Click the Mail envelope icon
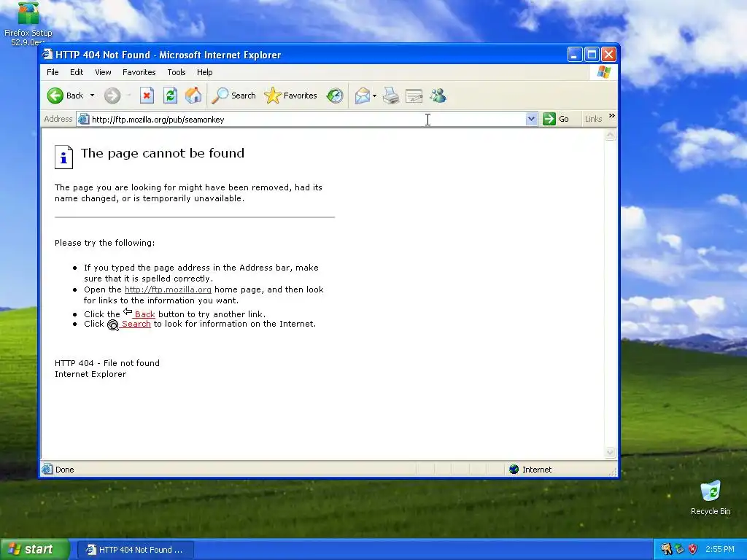Image resolution: width=747 pixels, height=560 pixels. click(x=362, y=96)
